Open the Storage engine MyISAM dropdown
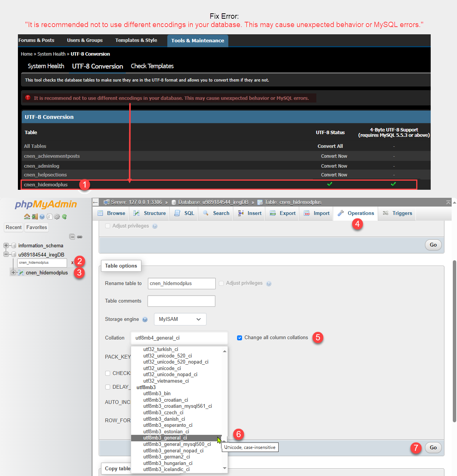 180,319
